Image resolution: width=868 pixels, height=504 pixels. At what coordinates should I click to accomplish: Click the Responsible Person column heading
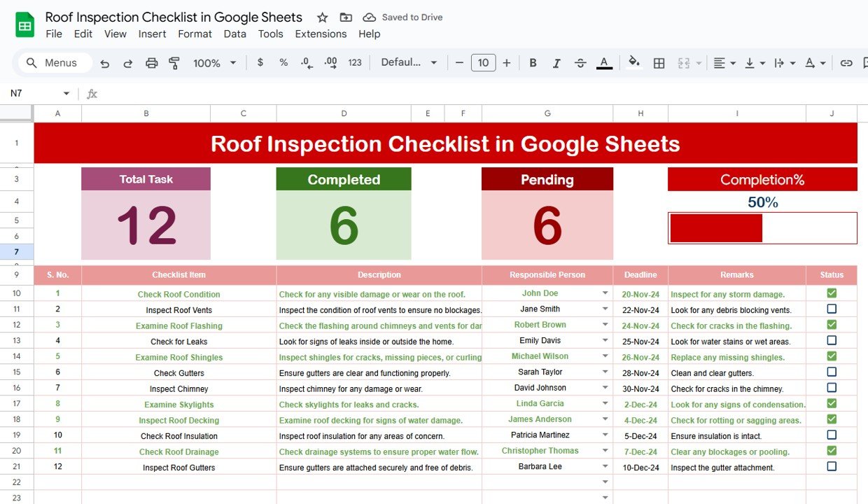pyautogui.click(x=547, y=275)
